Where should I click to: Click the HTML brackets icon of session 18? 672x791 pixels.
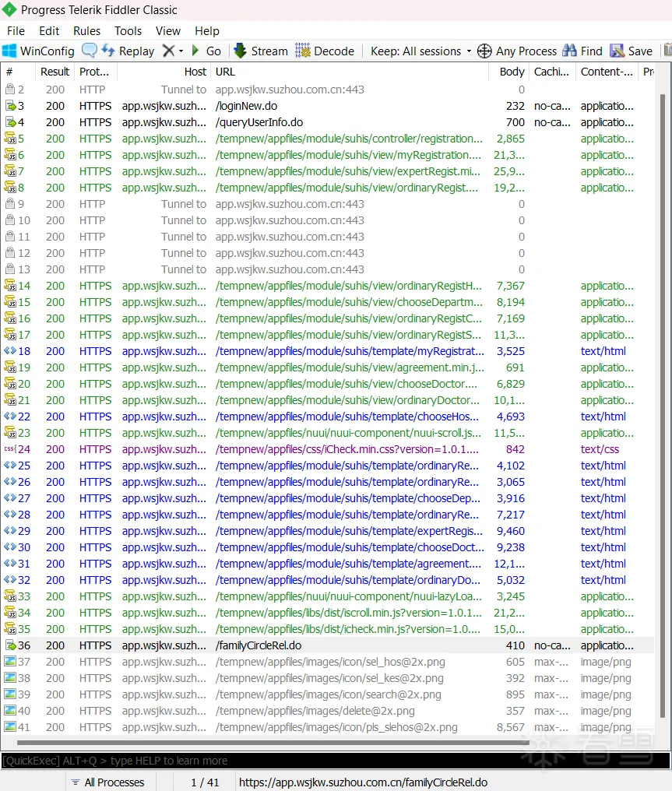click(x=10, y=351)
